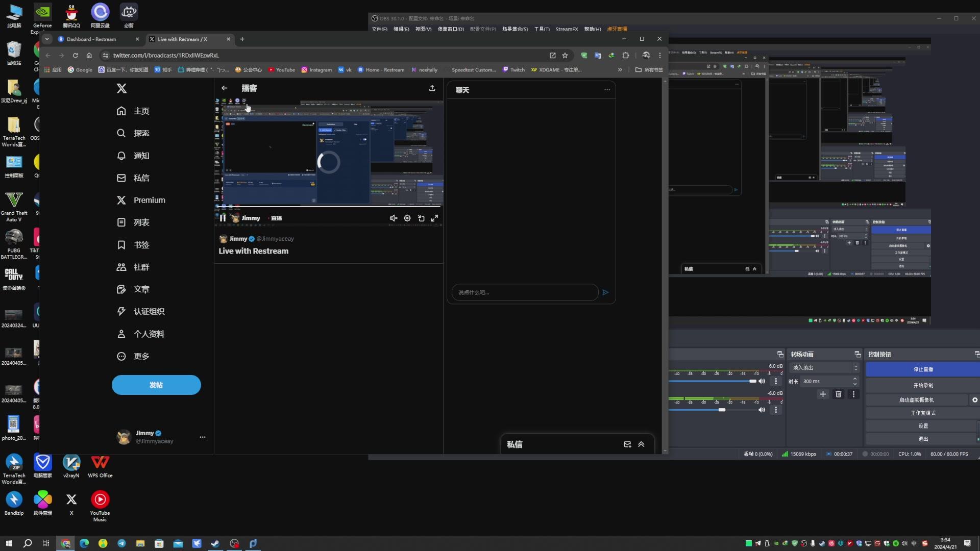Open the broadcast player settings gear
Image resolution: width=980 pixels, height=551 pixels.
[407, 218]
